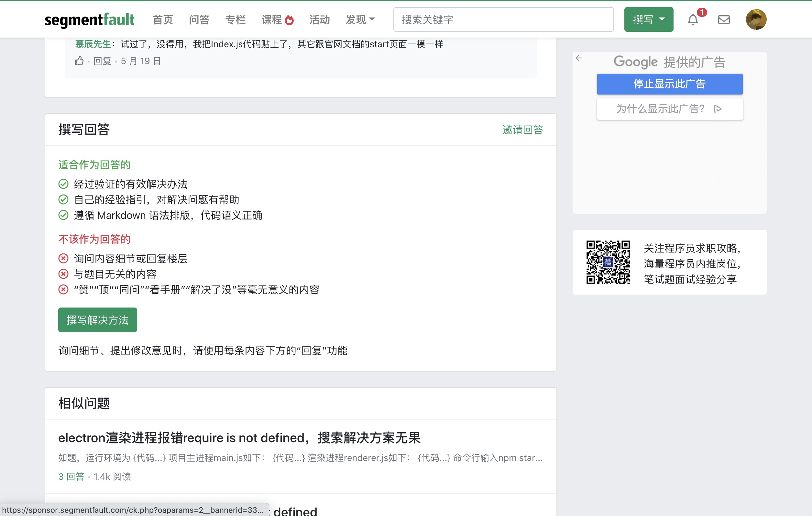Click the segmentfault logo

point(89,20)
